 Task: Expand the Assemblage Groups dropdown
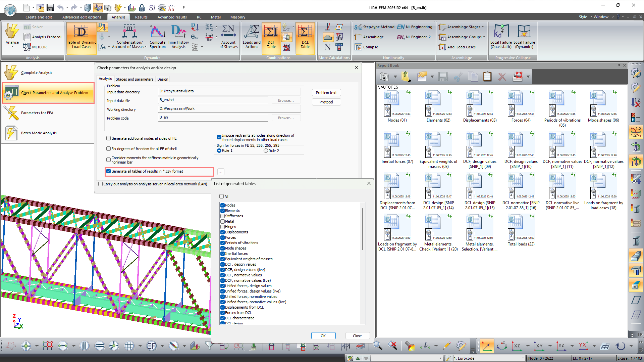pos(484,37)
